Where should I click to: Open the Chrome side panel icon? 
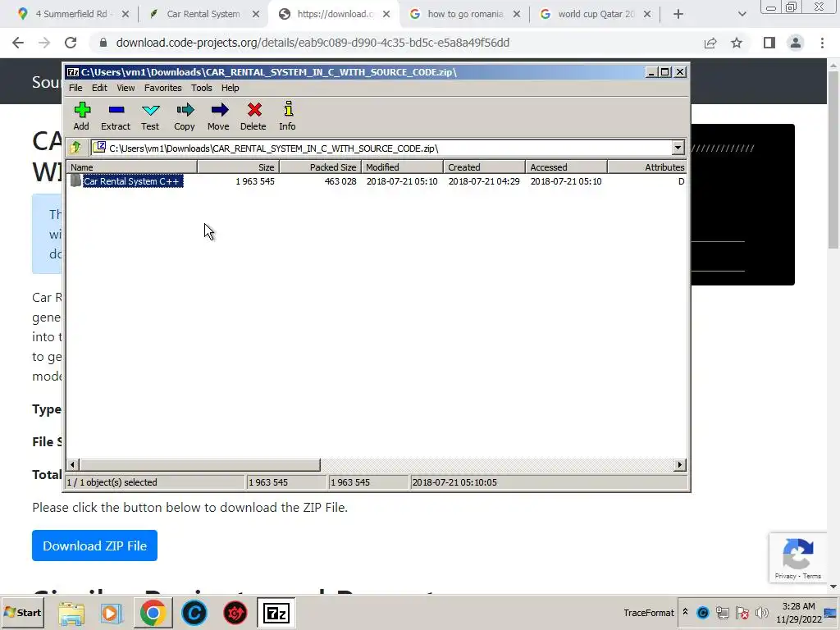(x=769, y=43)
